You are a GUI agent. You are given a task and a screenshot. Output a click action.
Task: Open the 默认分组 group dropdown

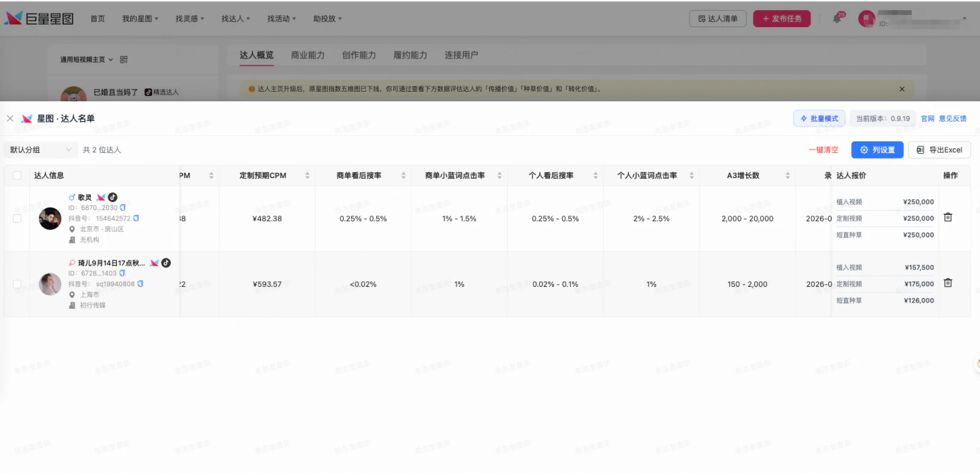point(41,150)
